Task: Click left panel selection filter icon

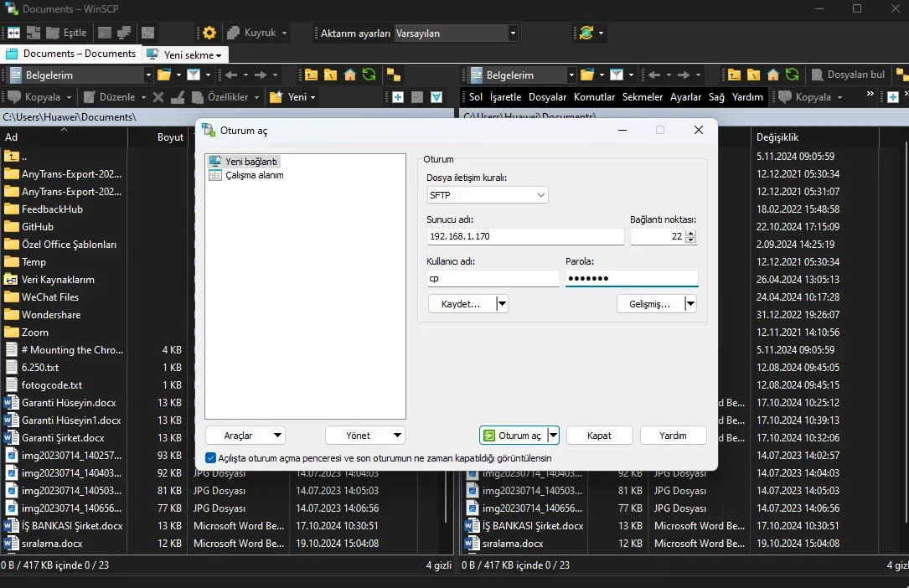Action: 436,97
